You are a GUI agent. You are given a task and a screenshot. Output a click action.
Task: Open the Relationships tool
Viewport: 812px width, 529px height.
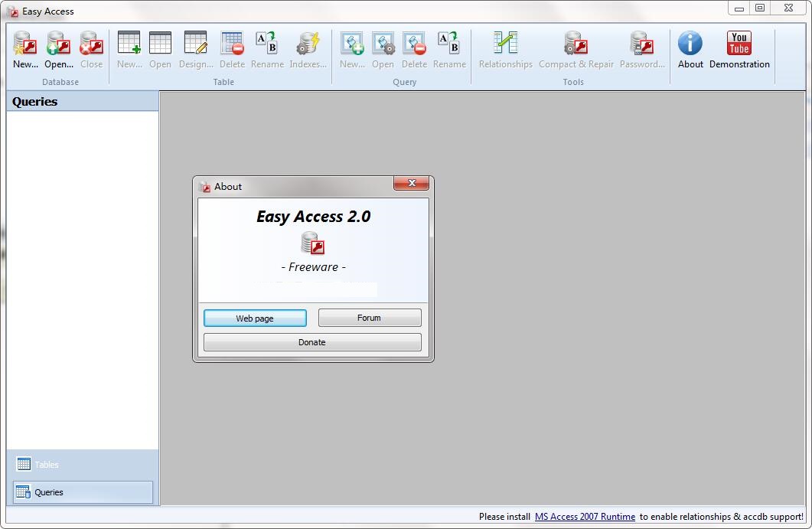pos(505,50)
